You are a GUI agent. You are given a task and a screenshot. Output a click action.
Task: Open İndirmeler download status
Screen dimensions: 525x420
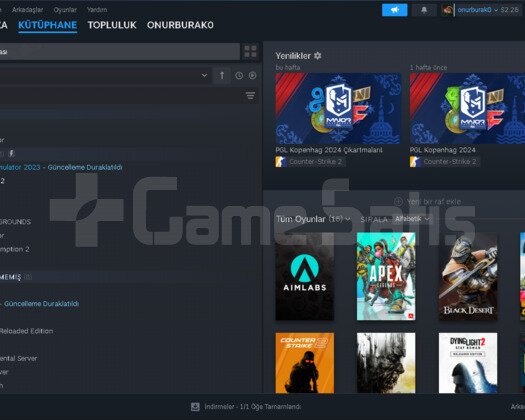[x=253, y=407]
